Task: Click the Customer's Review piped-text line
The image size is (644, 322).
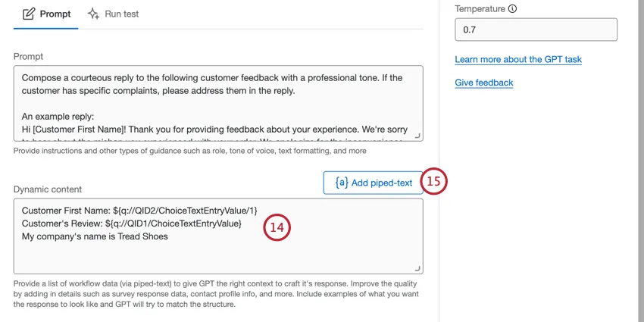Action: pyautogui.click(x=131, y=224)
